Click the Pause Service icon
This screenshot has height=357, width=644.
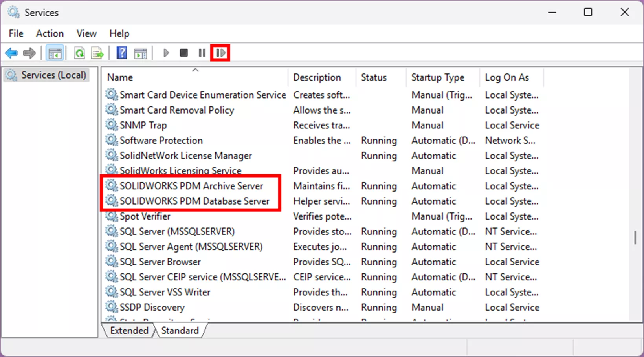[202, 53]
